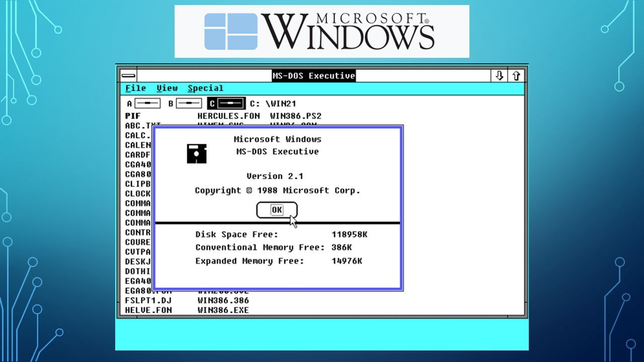
Task: Open the system menu box in the title bar
Action: pos(128,76)
